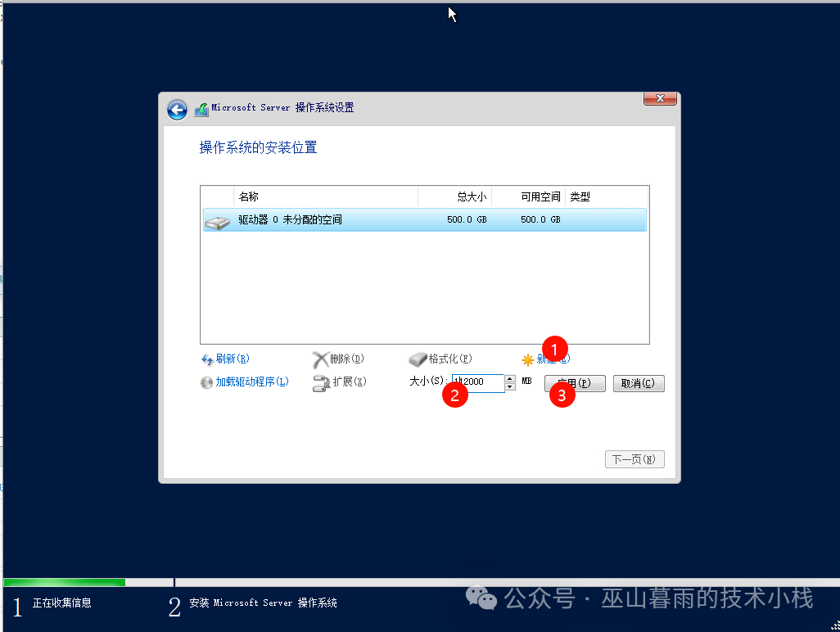Click the blue back arrow button

click(177, 110)
